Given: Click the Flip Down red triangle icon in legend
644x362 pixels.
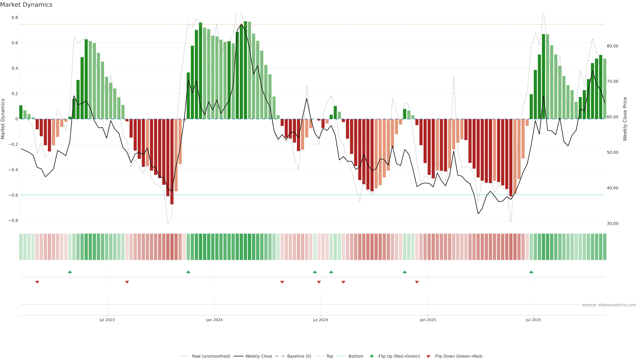Looking at the screenshot, I should tap(428, 356).
